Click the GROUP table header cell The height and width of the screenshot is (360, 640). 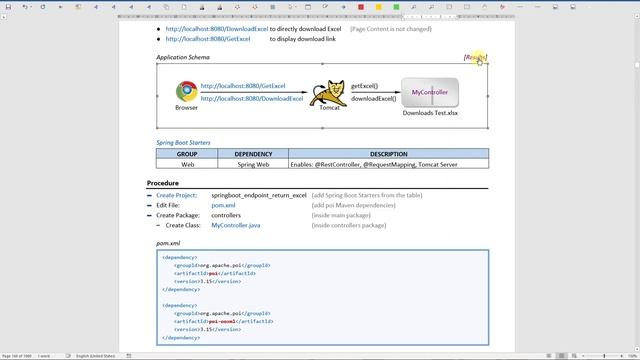point(187,154)
